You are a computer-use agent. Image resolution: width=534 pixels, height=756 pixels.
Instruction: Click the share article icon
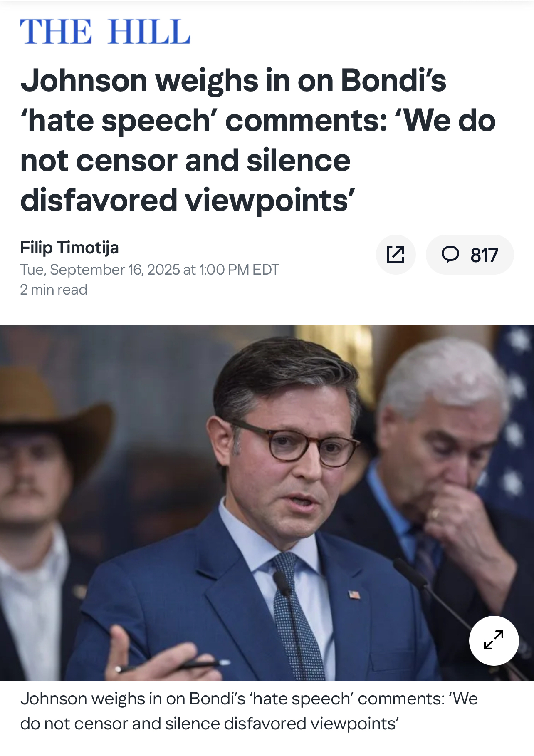click(396, 255)
